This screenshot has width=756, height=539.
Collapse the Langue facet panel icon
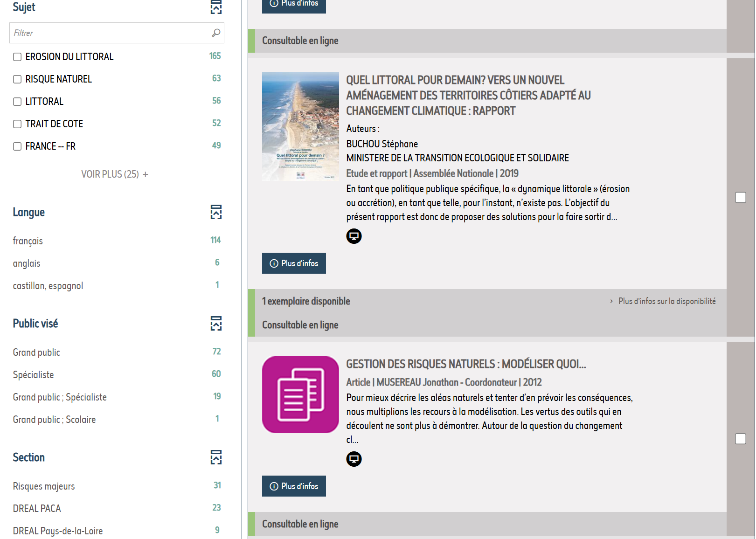point(216,212)
